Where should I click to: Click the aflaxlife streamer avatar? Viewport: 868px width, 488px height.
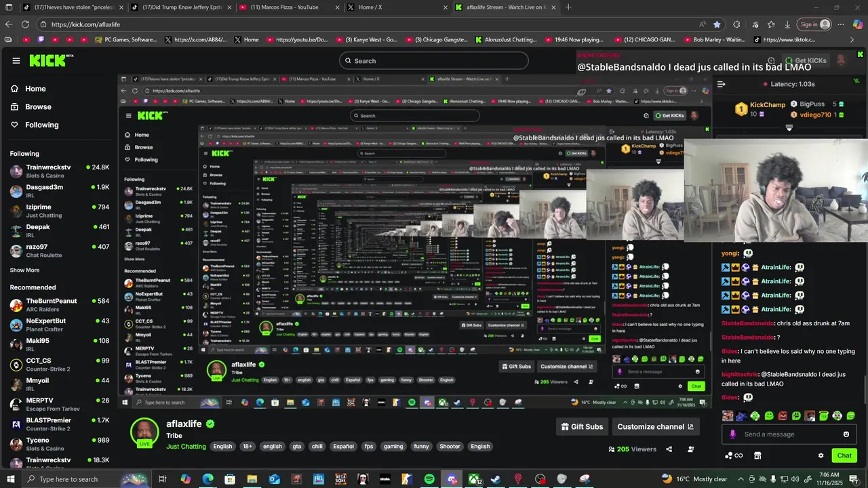coord(144,432)
